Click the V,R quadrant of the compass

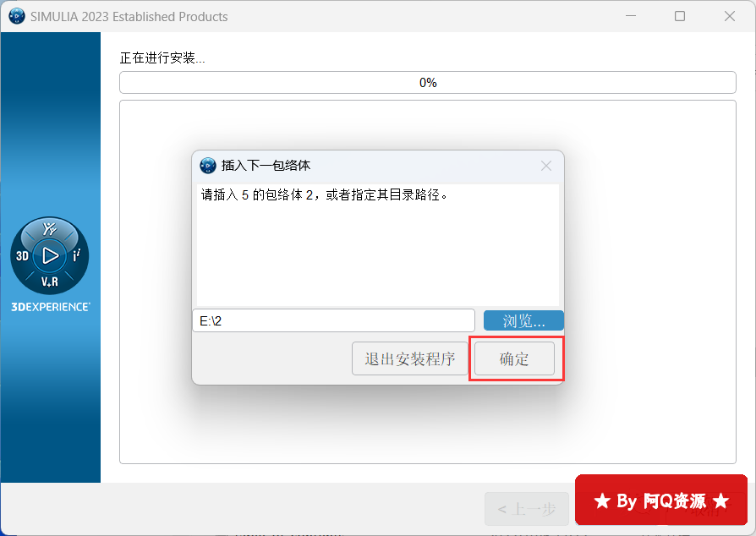click(x=49, y=281)
